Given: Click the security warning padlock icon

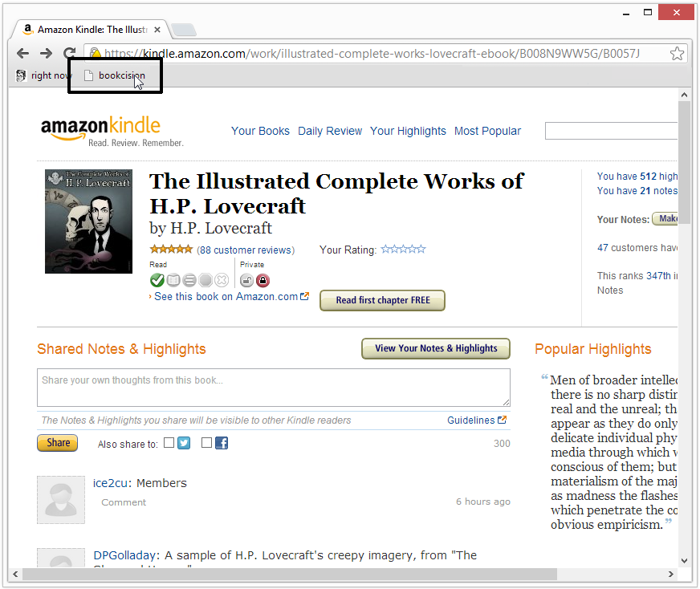Looking at the screenshot, I should (x=95, y=54).
